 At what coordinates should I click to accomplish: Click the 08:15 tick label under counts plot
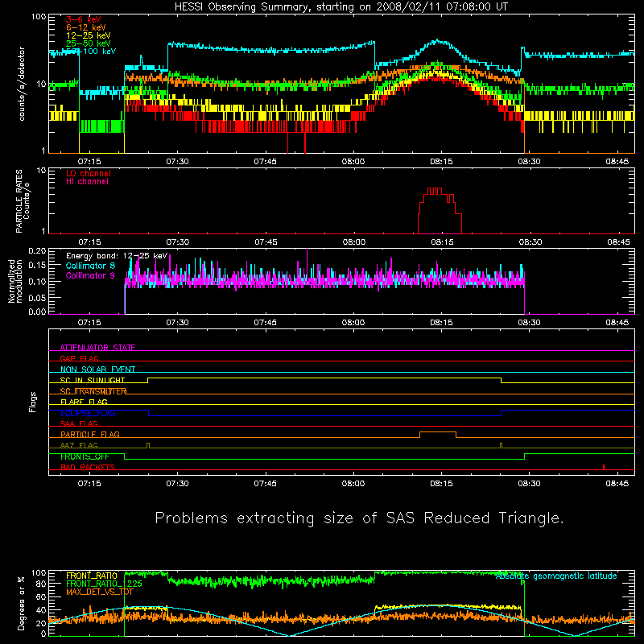click(441, 162)
